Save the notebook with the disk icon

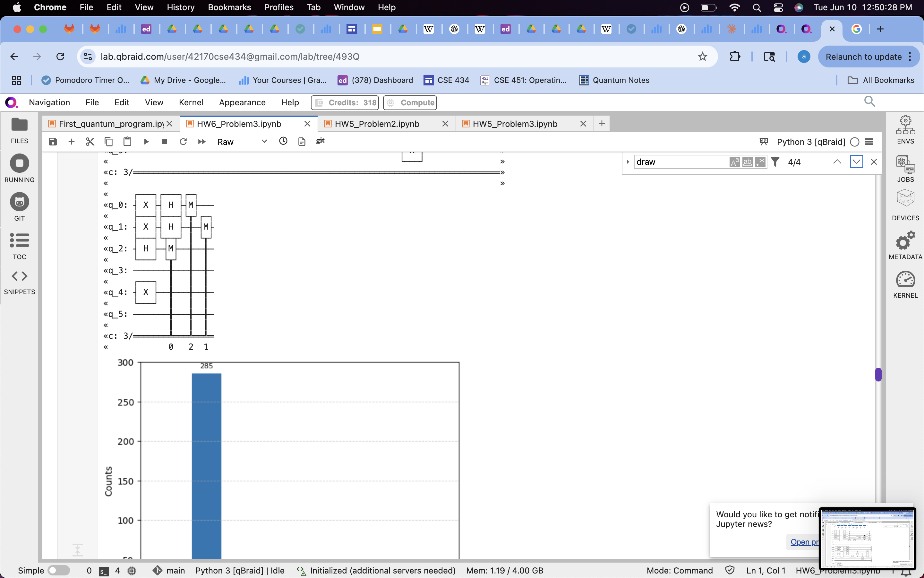[x=53, y=142]
